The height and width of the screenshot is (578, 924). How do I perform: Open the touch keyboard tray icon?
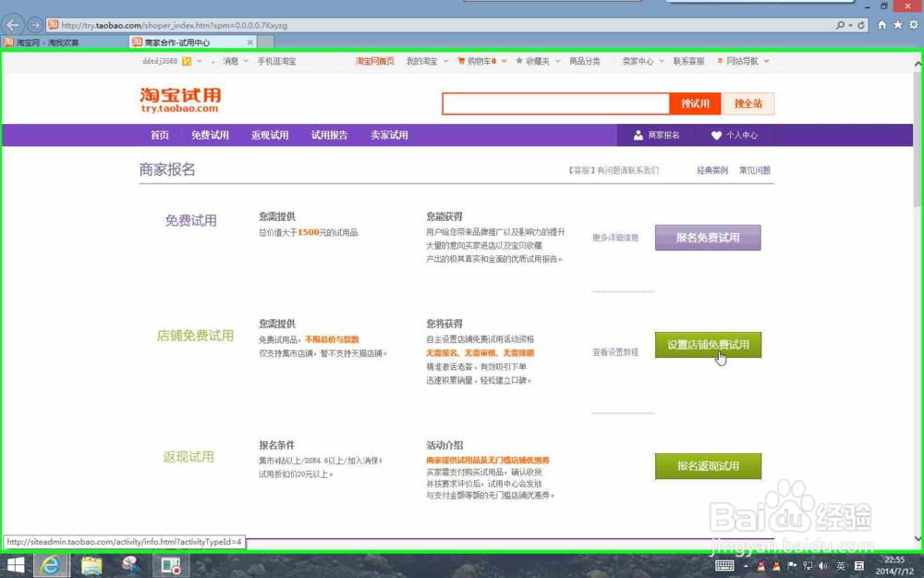pyautogui.click(x=724, y=566)
